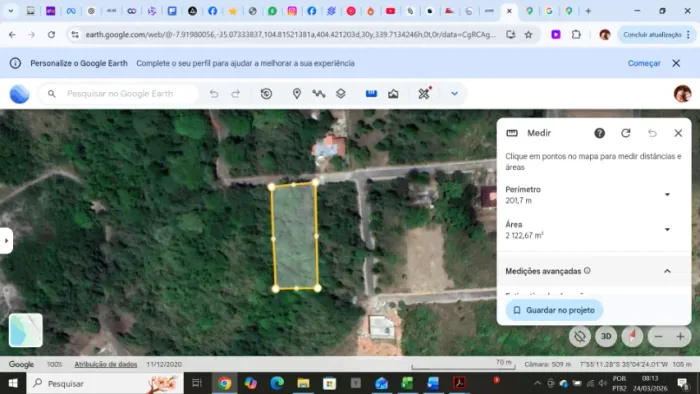The image size is (700, 394).
Task: Go back in the browser
Action: pos(12,34)
